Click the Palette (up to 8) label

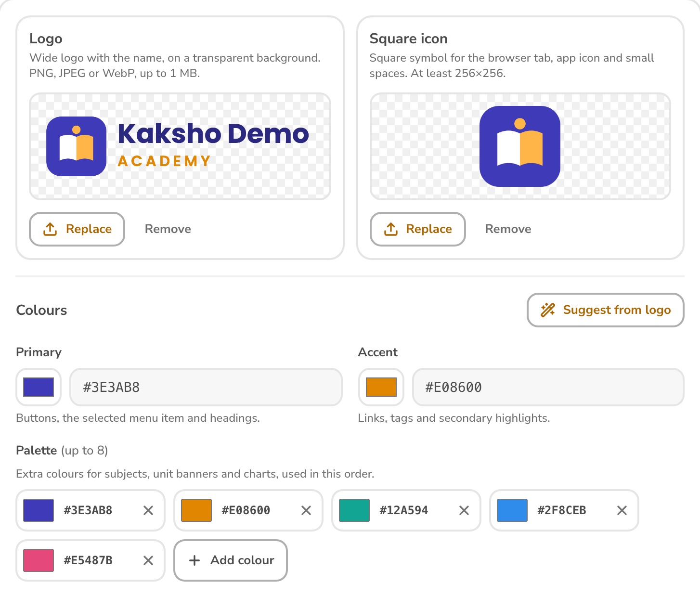[x=62, y=451]
